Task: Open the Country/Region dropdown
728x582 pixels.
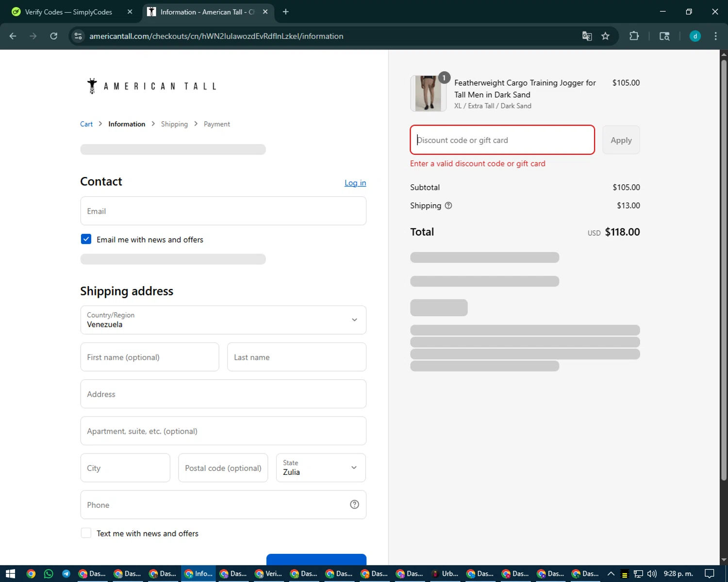Action: [223, 320]
